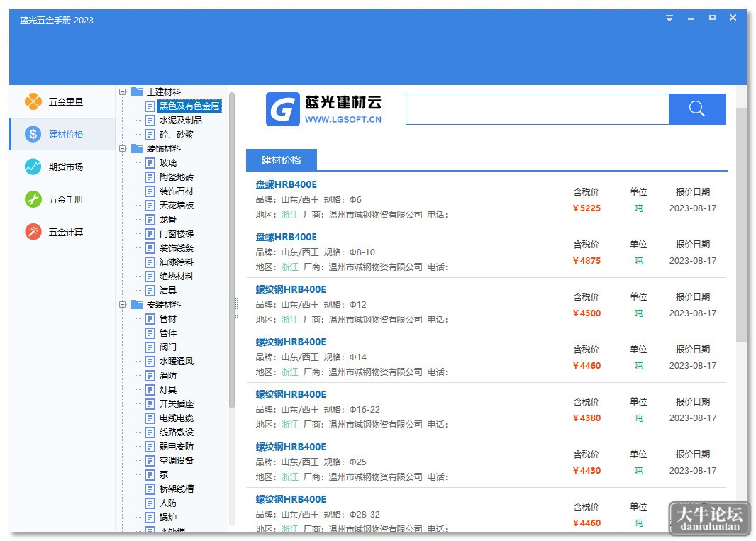
Task: Select 锅炉 tree item
Action: (x=168, y=518)
